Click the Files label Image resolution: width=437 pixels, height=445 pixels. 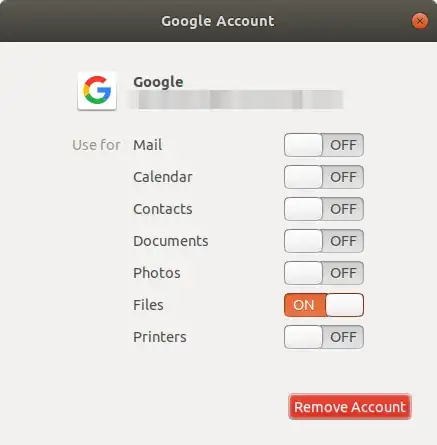[148, 305]
